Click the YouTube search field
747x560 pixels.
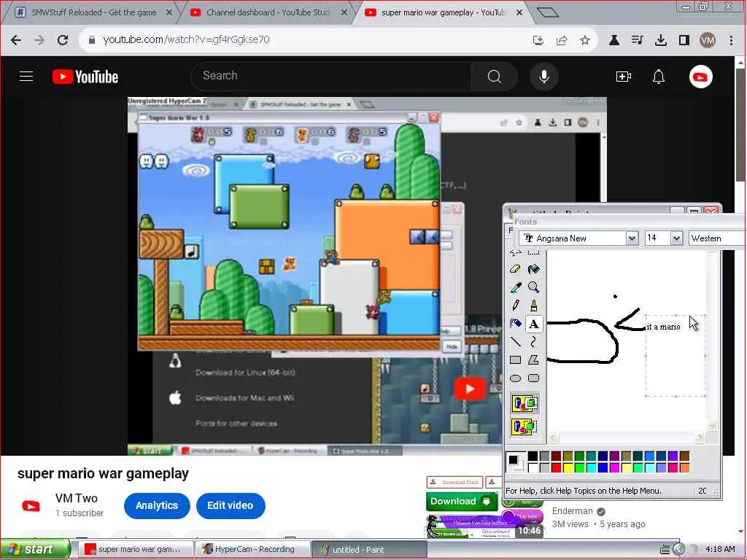(x=331, y=76)
